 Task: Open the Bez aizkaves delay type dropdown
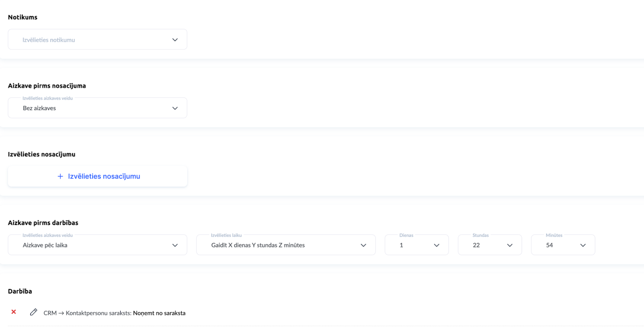[93, 108]
